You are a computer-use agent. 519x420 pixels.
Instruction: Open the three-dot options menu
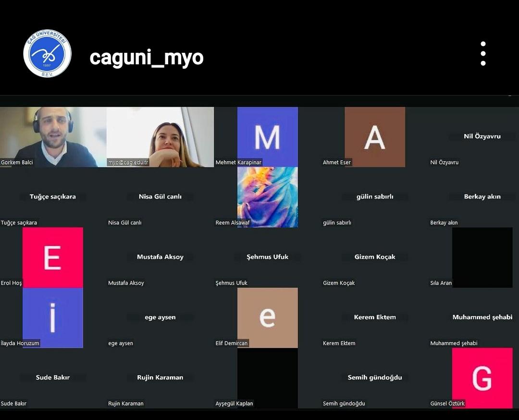(483, 54)
